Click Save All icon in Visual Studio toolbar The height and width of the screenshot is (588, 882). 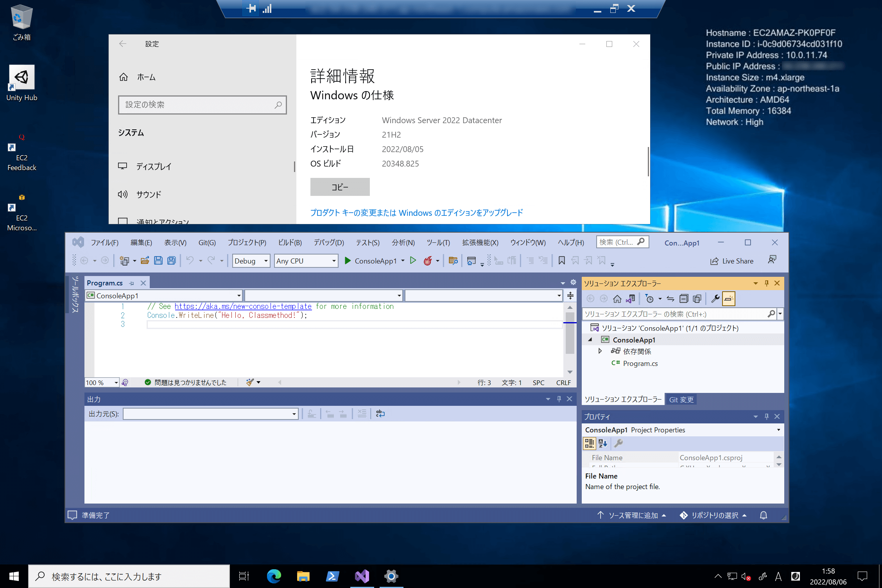172,261
